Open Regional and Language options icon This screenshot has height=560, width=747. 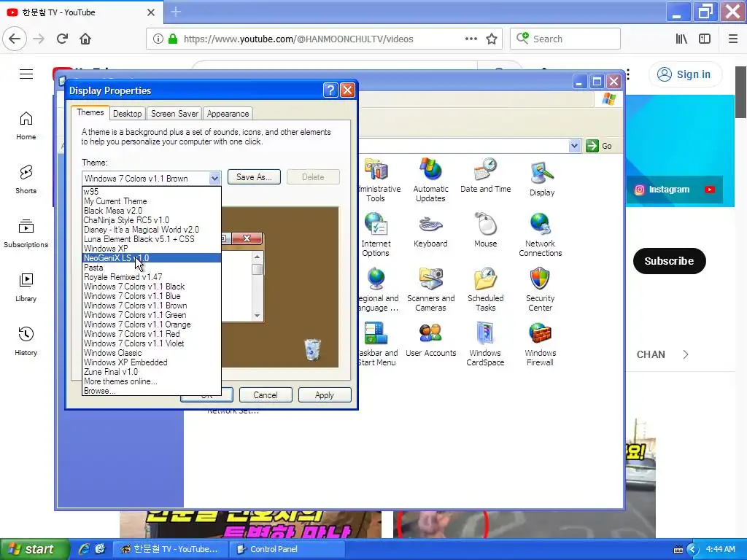(378, 289)
